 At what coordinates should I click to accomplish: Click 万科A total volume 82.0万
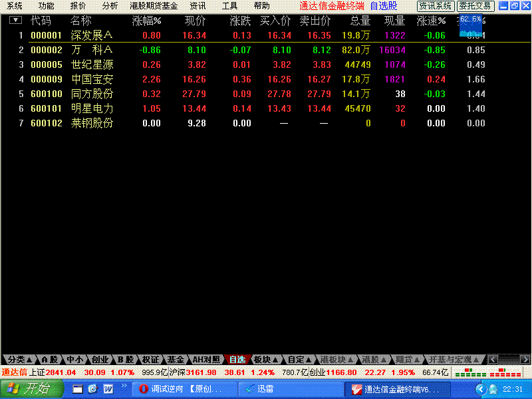click(x=356, y=50)
